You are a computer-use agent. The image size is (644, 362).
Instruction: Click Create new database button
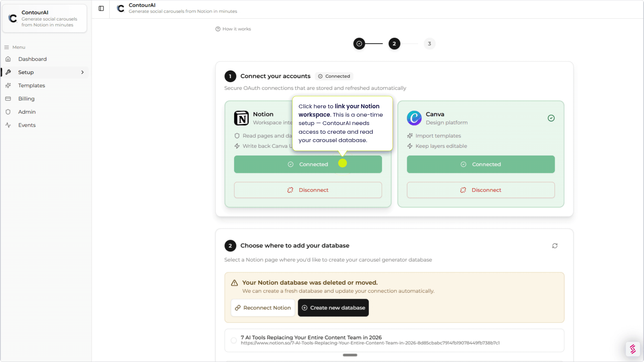coord(333,308)
